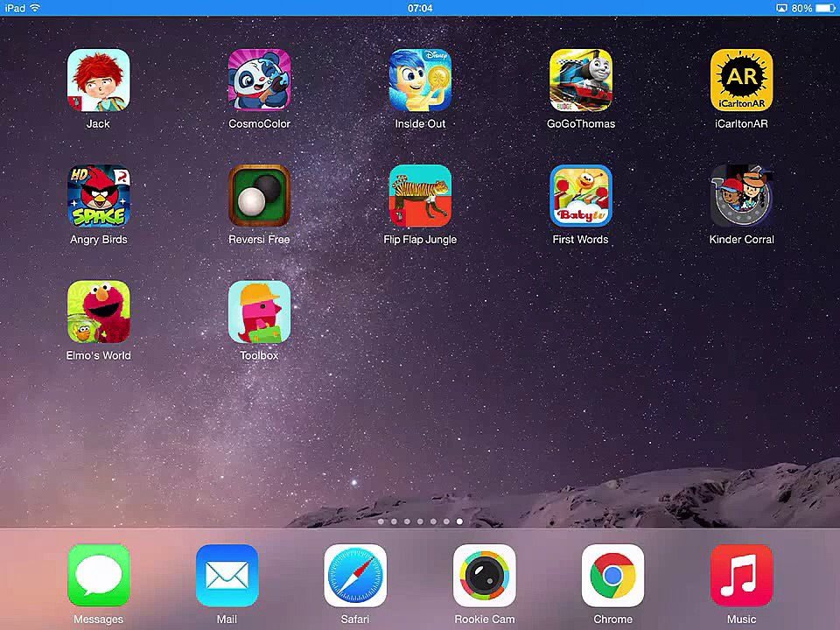Tap the Wi-Fi status icon
840x630 pixels.
point(35,8)
